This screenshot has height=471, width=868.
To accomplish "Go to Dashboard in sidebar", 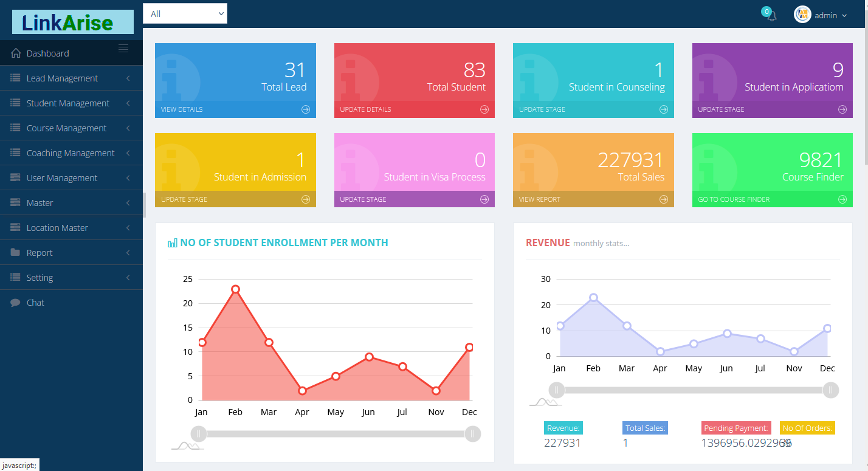I will tap(47, 53).
